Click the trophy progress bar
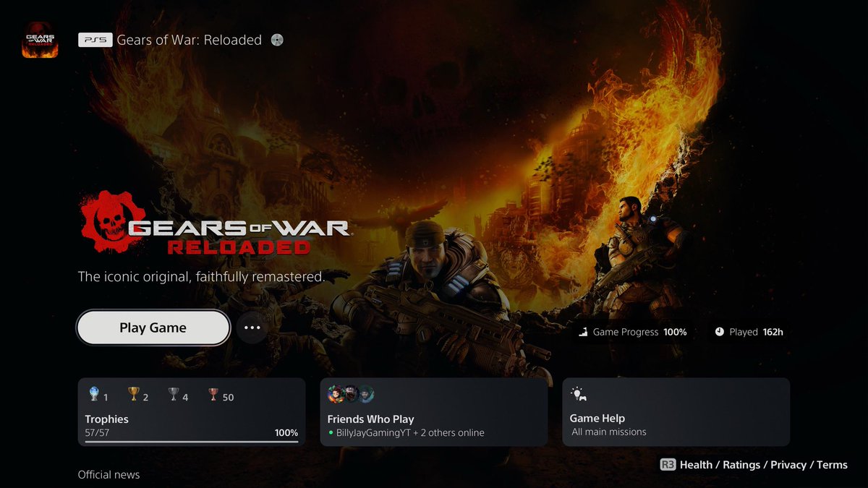868x488 pixels. [x=191, y=441]
